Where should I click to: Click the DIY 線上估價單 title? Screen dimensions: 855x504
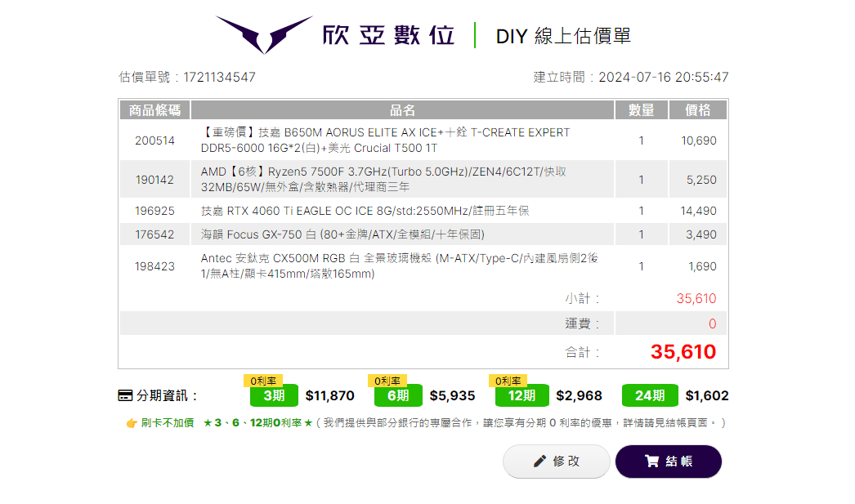pyautogui.click(x=563, y=36)
